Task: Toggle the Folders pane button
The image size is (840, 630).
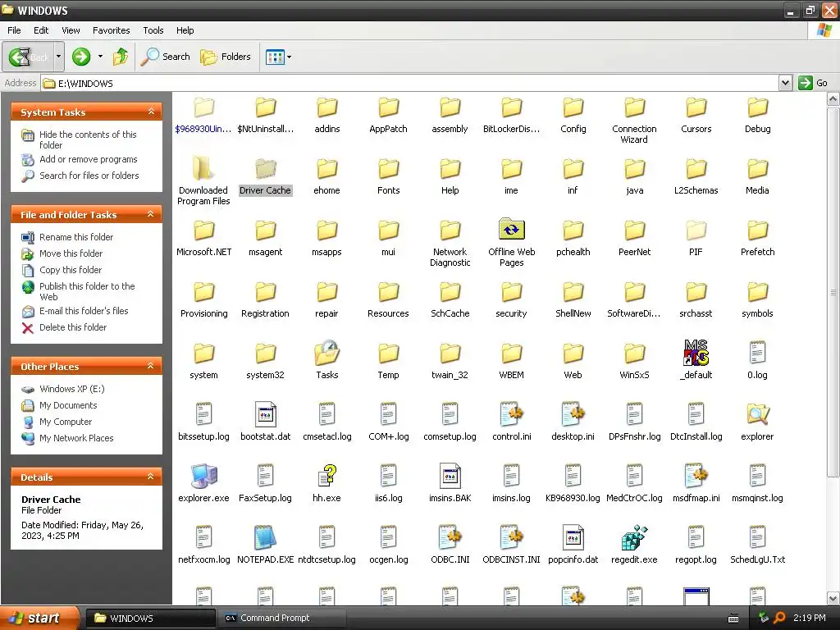Action: click(x=226, y=57)
